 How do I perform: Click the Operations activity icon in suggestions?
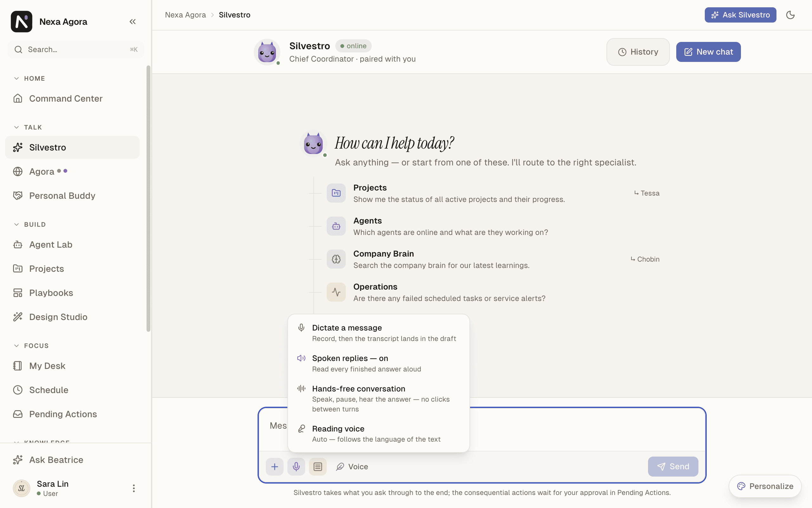tap(336, 292)
